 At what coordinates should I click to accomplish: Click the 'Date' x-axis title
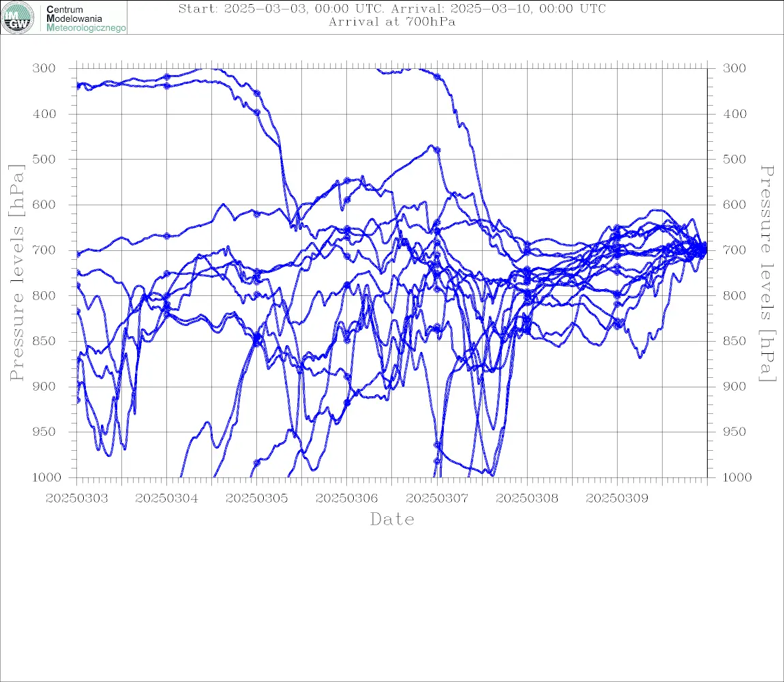pos(392,519)
